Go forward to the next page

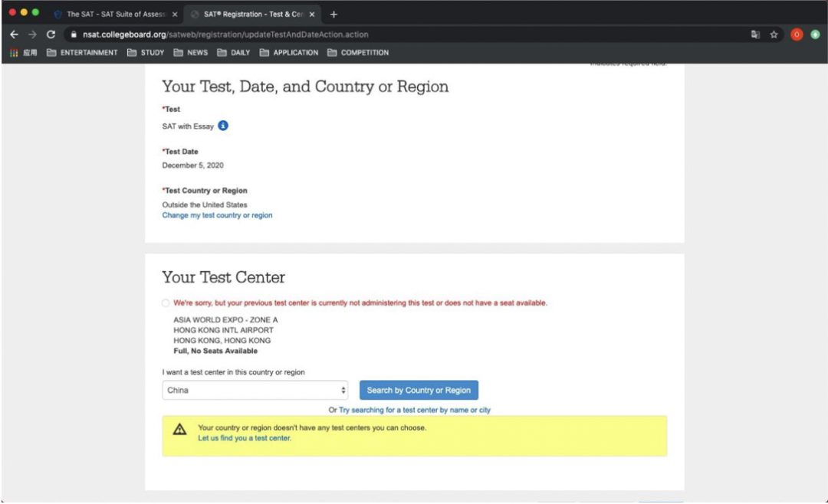click(x=32, y=34)
